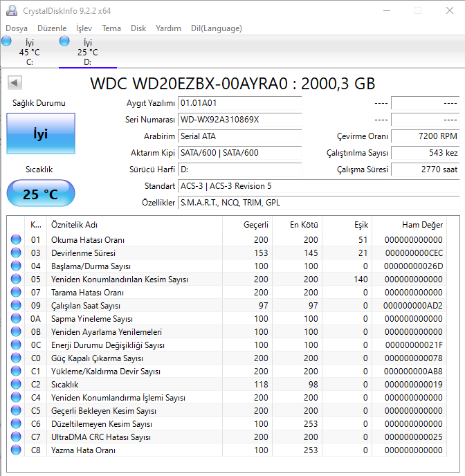This screenshot has width=465, height=476.
Task: Click the Ham Değer column header
Action: pyautogui.click(x=409, y=225)
